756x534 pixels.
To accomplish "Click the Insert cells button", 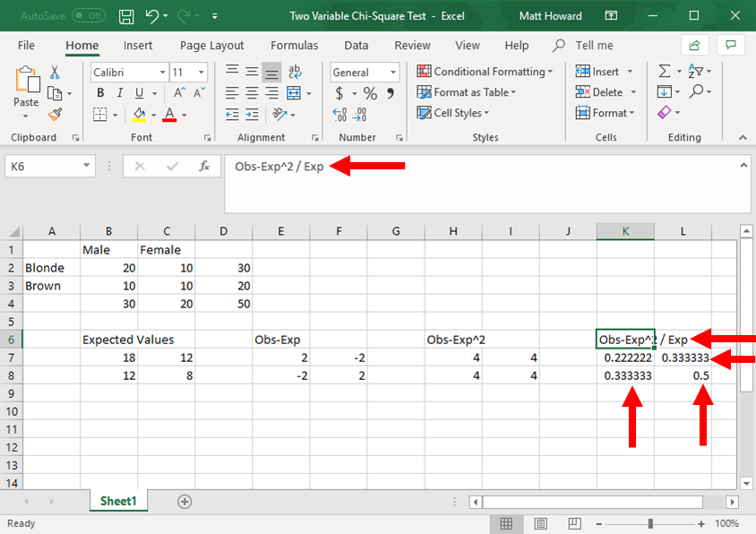I will tap(597, 72).
